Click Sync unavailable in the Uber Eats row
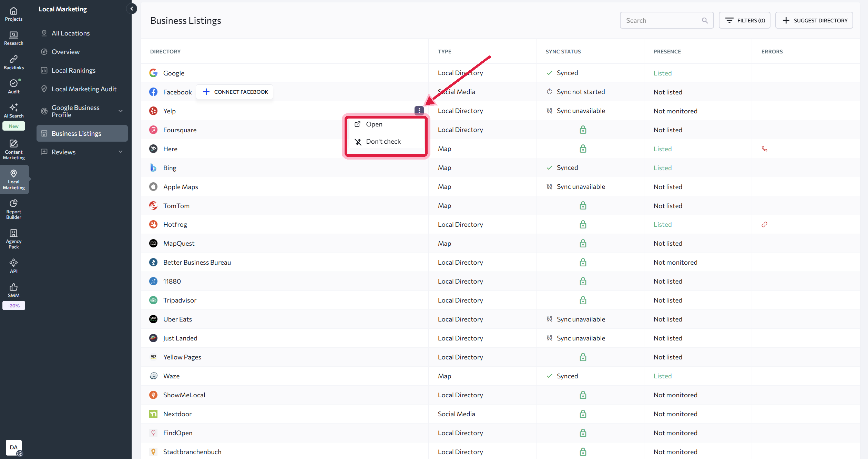Image resolution: width=868 pixels, height=459 pixels. click(581, 319)
